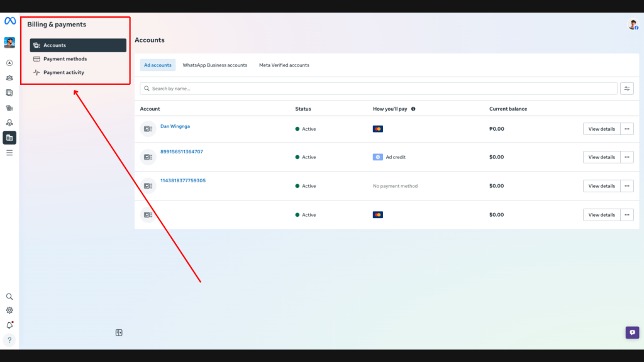Click the 'Ad credit' label text
The image size is (644, 362).
click(396, 156)
